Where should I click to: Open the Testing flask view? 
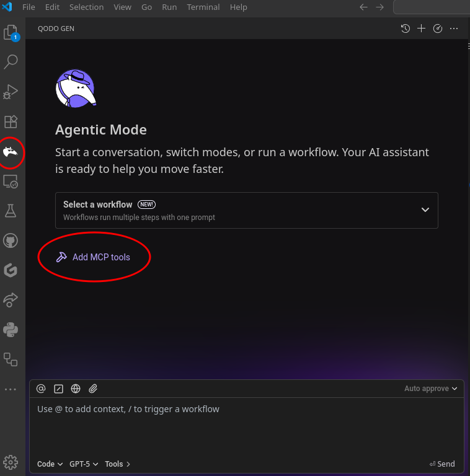coord(11,211)
